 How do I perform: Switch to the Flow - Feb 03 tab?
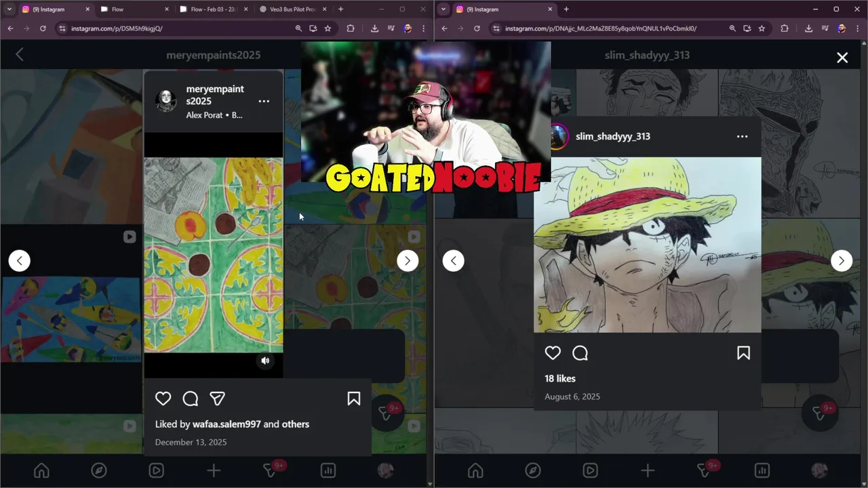click(213, 9)
